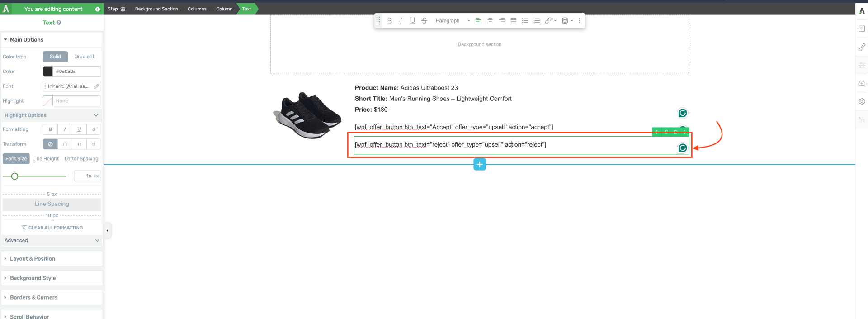Open the add element plus icon in right sidebar
The height and width of the screenshot is (319, 868).
pyautogui.click(x=862, y=29)
